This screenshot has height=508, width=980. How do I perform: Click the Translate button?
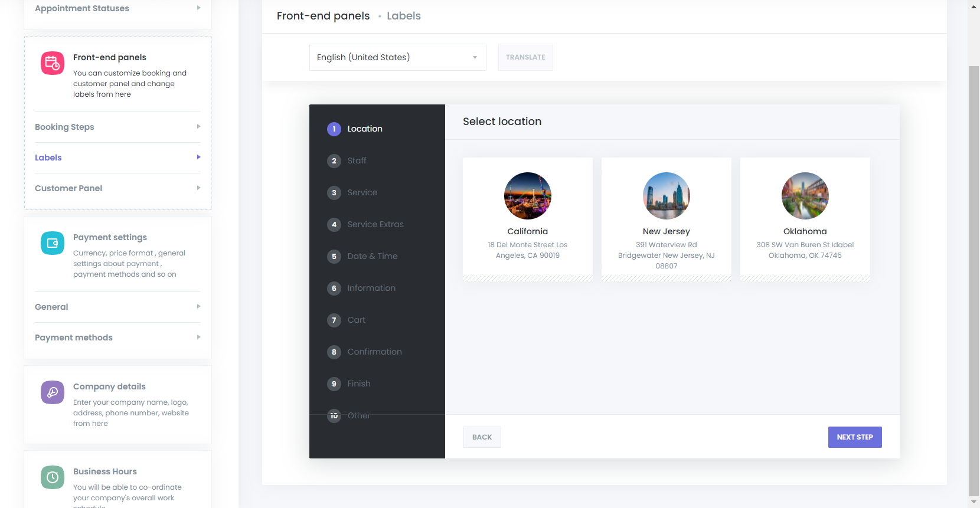[525, 57]
